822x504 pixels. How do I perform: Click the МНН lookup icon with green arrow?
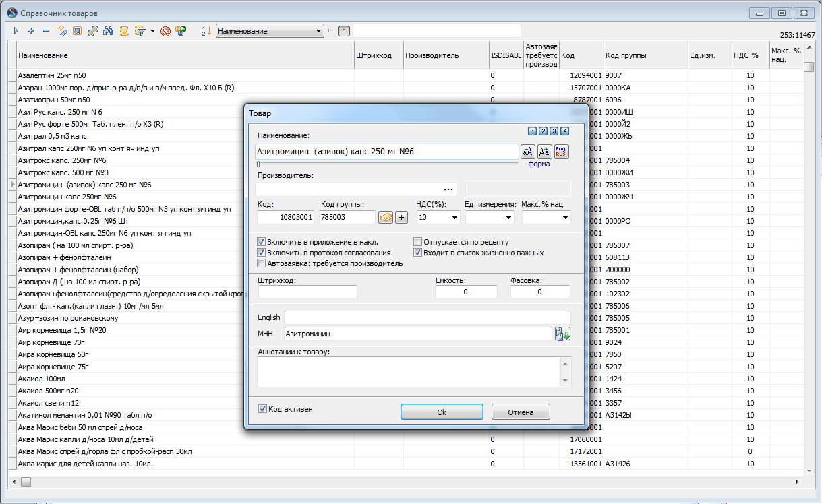pyautogui.click(x=562, y=334)
